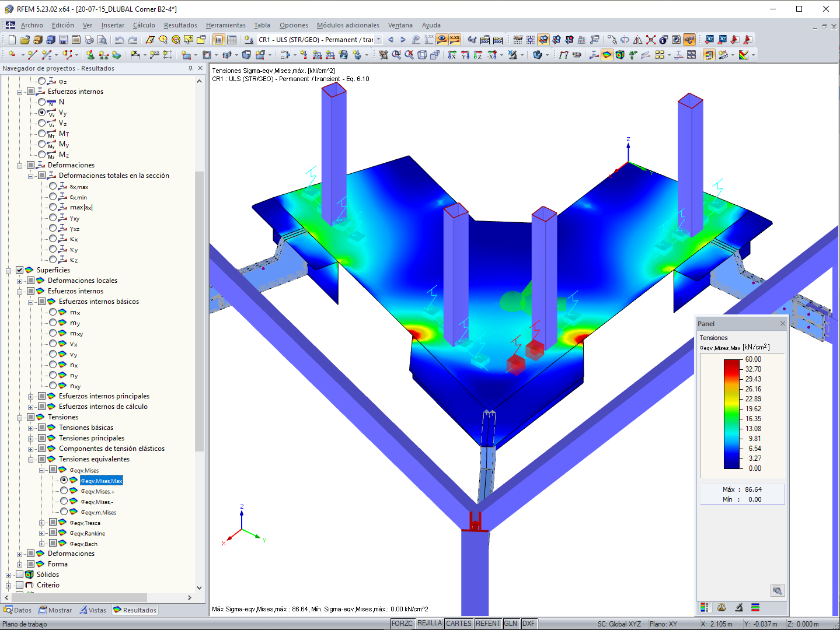Click the highlighted gears icon in the toolbar

(689, 40)
